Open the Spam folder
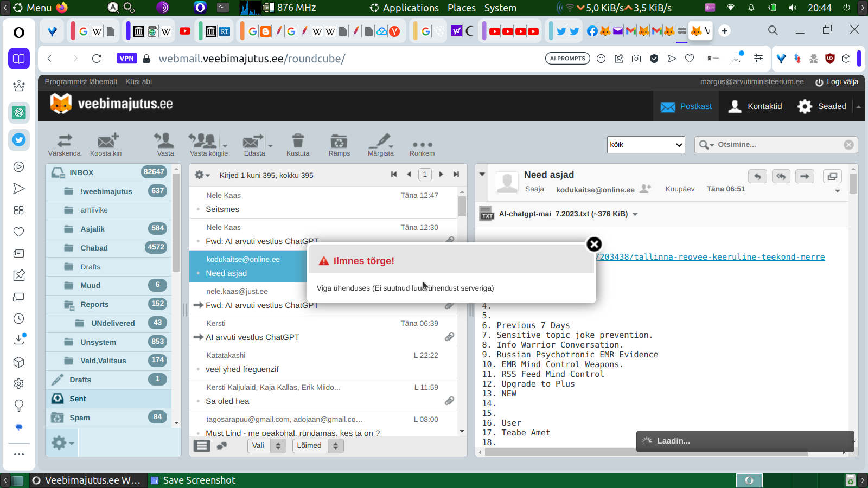The image size is (868, 488). pyautogui.click(x=108, y=418)
